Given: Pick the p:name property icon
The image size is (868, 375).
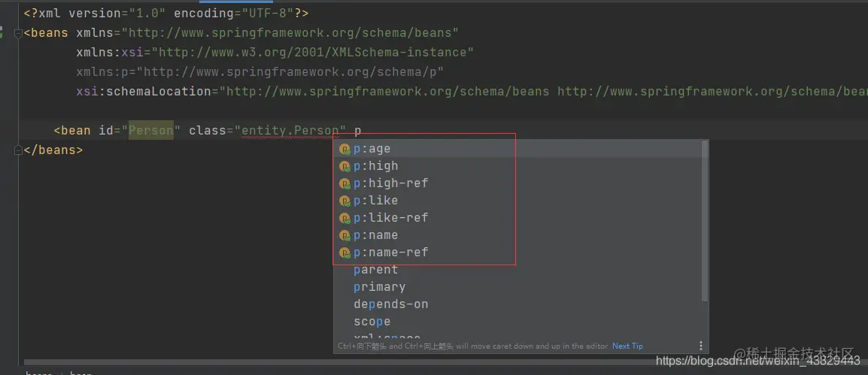Looking at the screenshot, I should click(x=345, y=236).
